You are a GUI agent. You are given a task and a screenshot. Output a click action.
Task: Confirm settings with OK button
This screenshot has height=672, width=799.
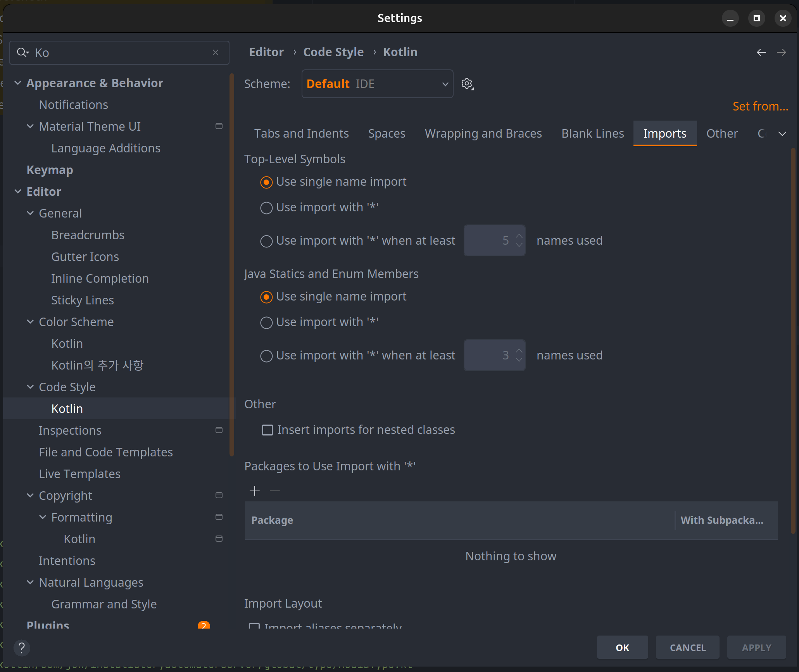click(x=622, y=647)
